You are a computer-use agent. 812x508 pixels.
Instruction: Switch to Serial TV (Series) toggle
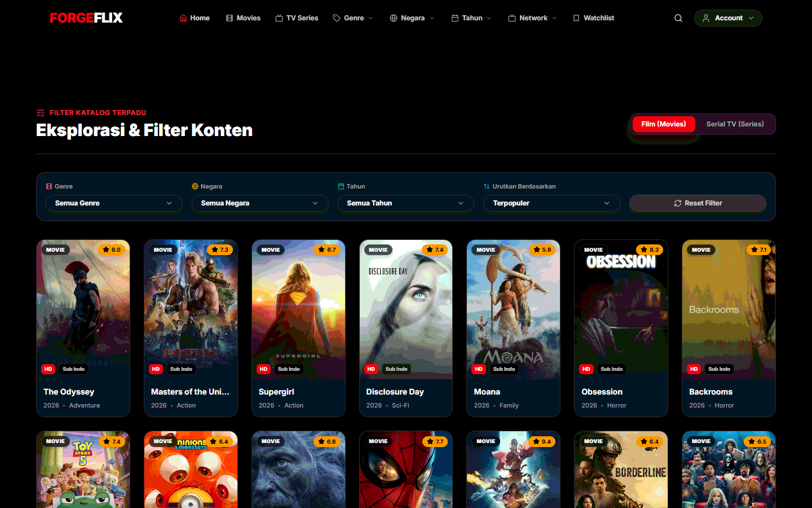coord(735,124)
